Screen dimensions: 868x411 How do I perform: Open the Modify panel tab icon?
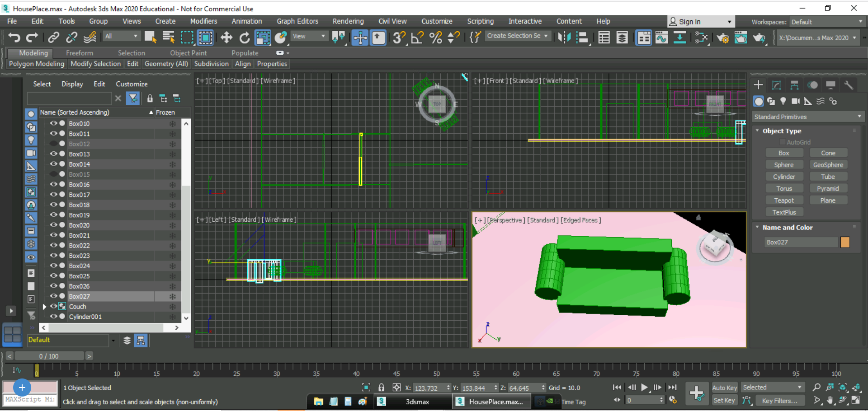[x=776, y=85]
